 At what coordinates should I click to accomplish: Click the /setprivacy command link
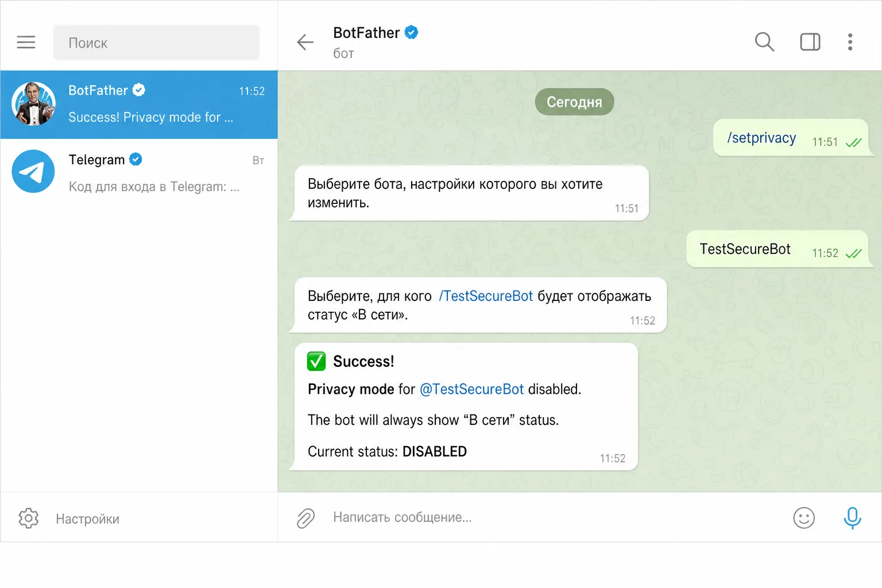coord(761,138)
